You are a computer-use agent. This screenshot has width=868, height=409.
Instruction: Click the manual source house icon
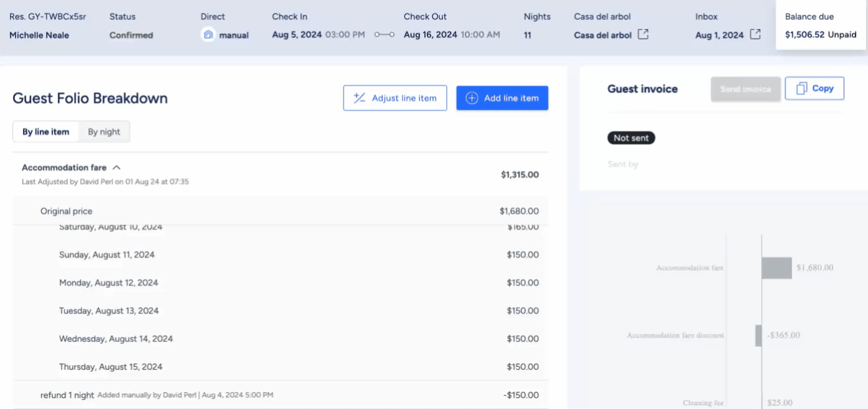[208, 35]
